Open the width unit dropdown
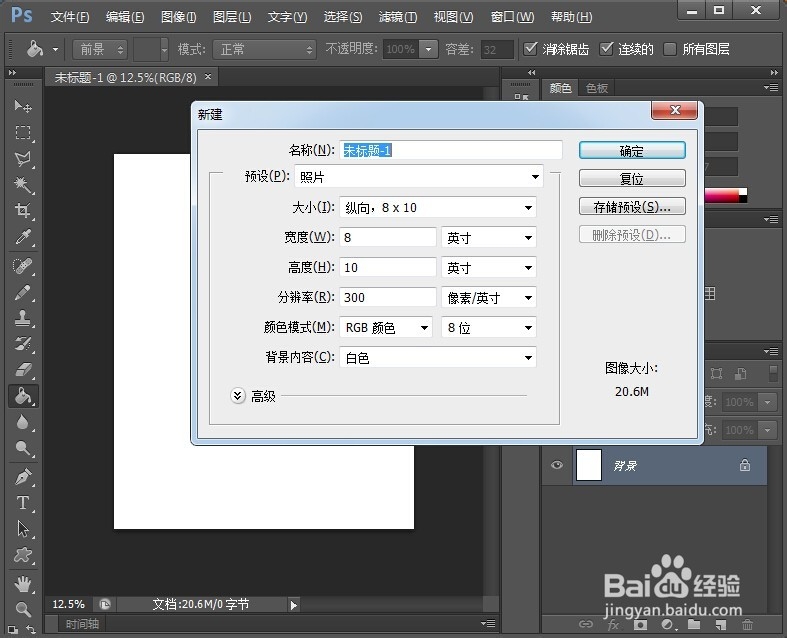 (488, 237)
